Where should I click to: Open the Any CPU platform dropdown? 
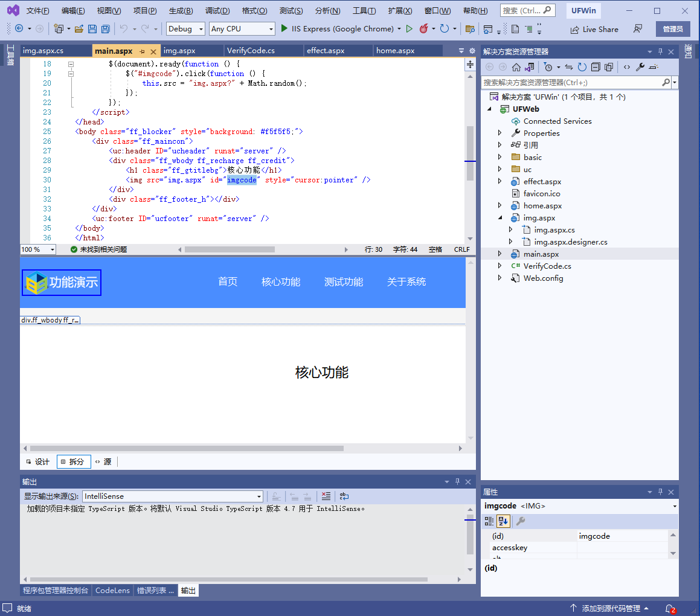(242, 28)
